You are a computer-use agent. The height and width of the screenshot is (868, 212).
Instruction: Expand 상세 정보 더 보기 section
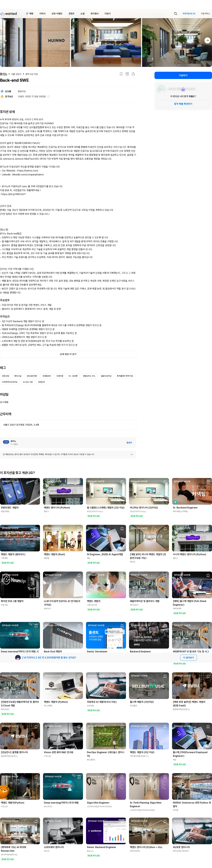[x=68, y=354]
